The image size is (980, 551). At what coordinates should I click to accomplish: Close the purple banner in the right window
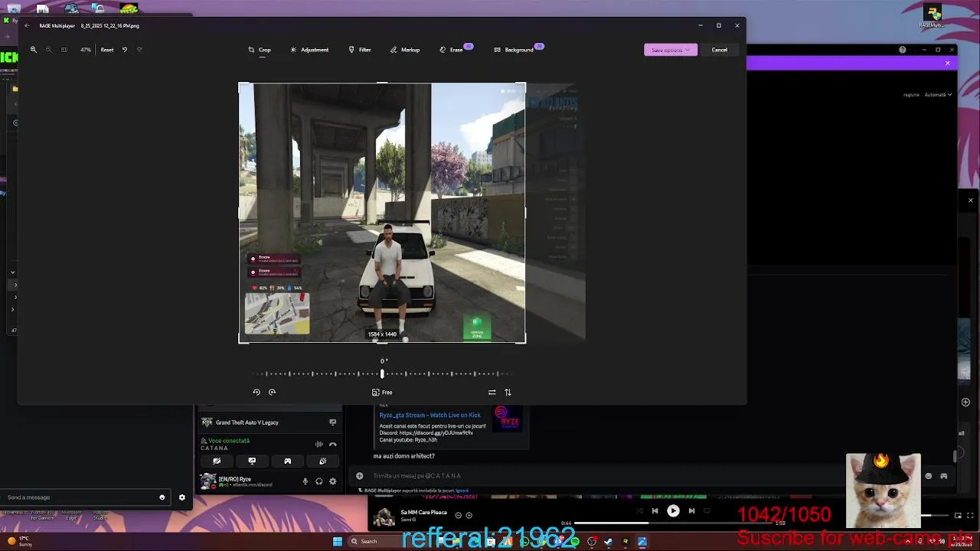[947, 63]
